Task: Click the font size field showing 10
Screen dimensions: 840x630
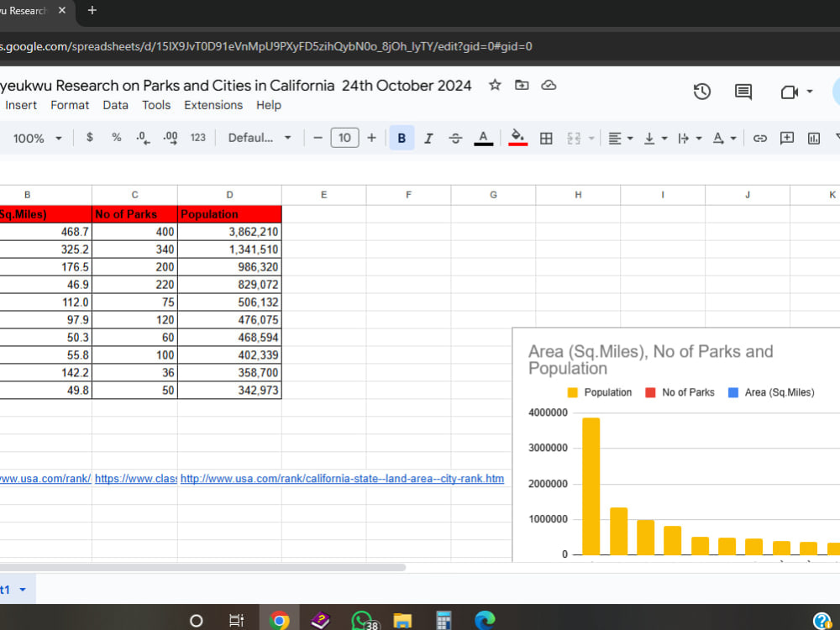Action: 344,138
